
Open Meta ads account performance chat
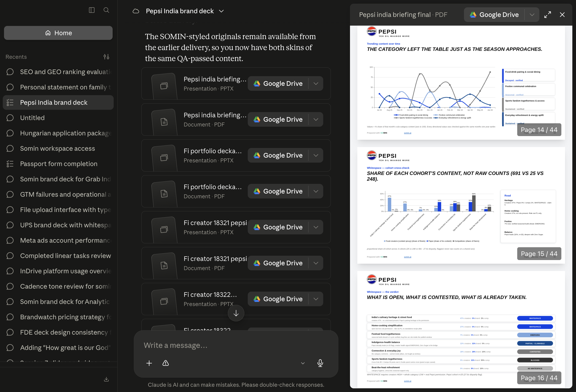58,240
